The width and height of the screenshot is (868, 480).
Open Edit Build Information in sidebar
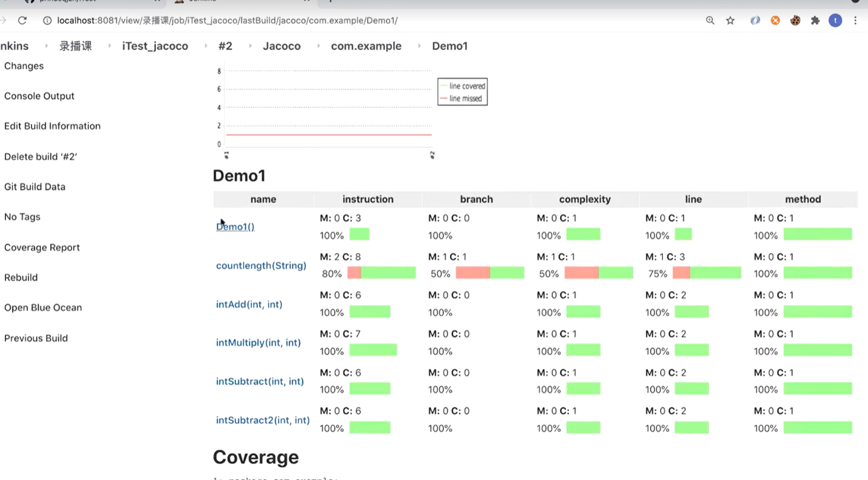pyautogui.click(x=52, y=126)
